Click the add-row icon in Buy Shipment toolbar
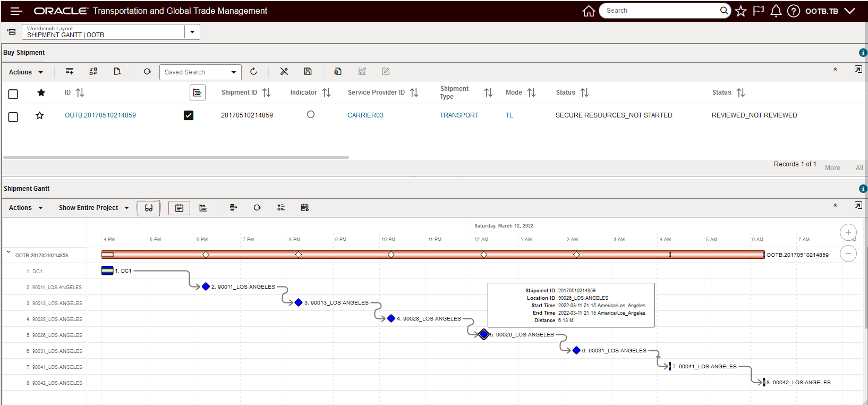The height and width of the screenshot is (405, 868). coord(70,71)
